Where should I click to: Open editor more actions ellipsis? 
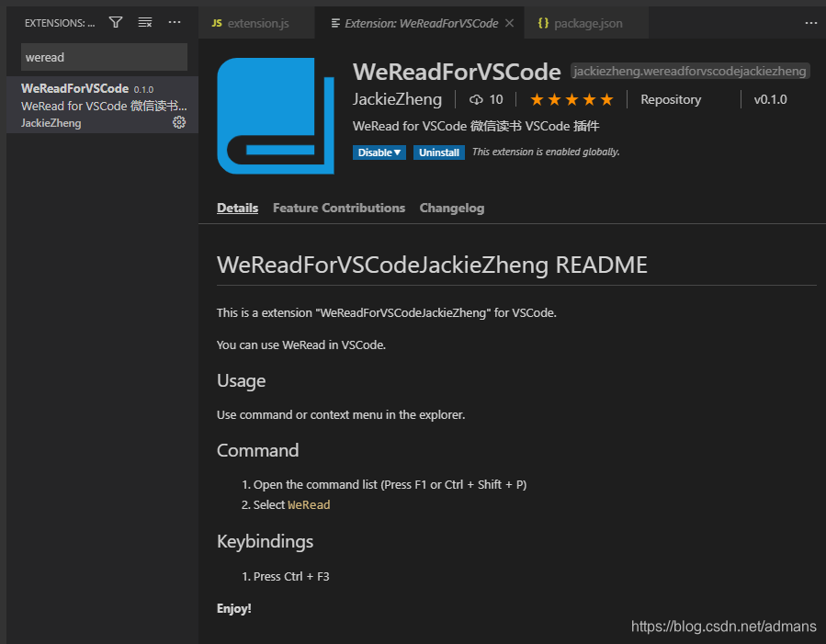810,23
